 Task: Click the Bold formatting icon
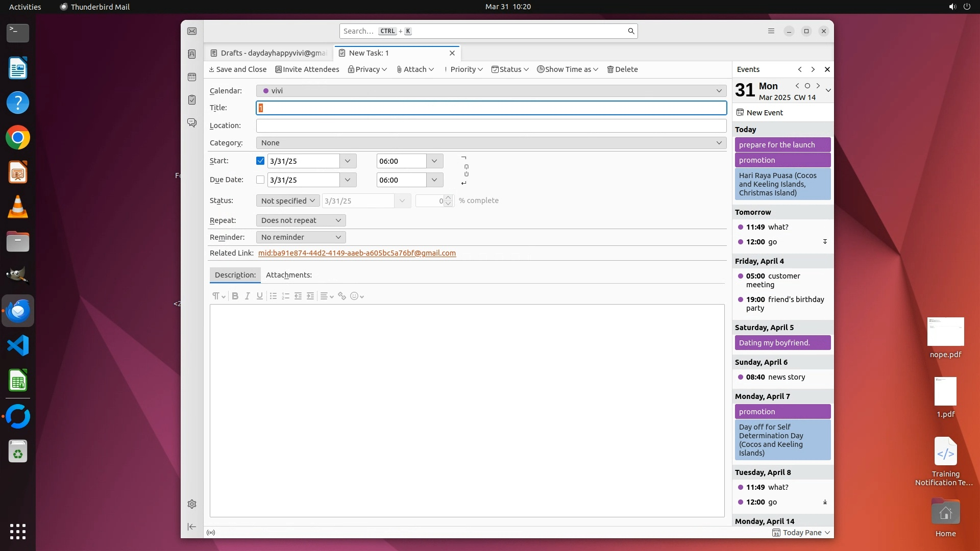[235, 296]
